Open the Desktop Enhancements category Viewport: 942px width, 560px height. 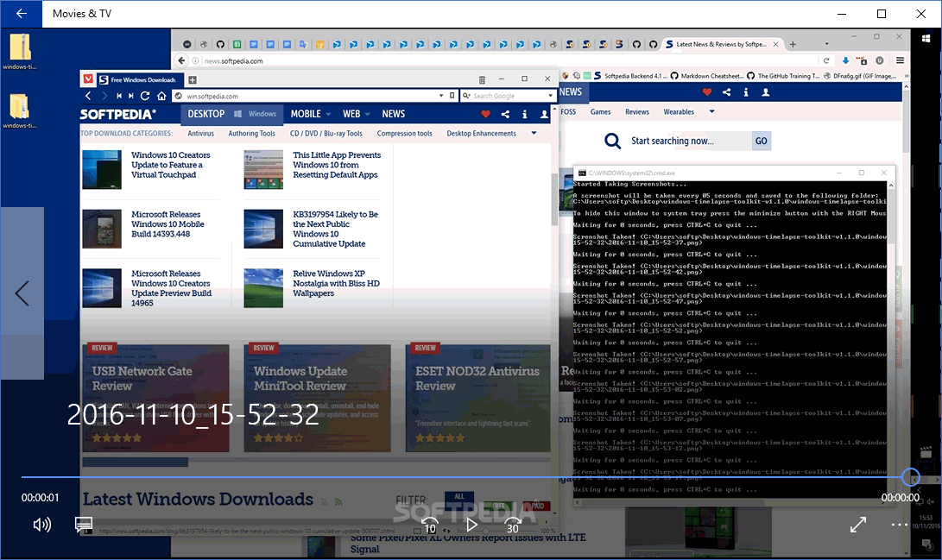[x=481, y=133]
